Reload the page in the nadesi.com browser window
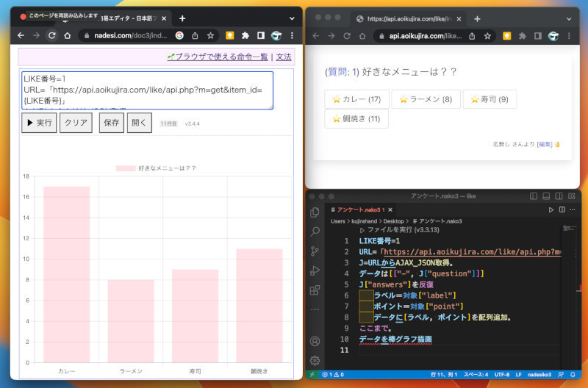The height and width of the screenshot is (388, 588). click(x=51, y=35)
